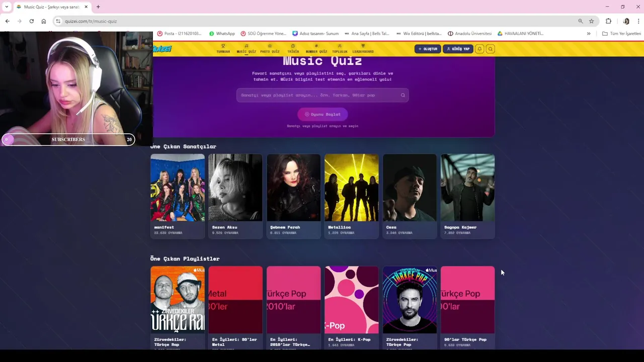The height and width of the screenshot is (362, 644).
Task: Open the Music Quiz nav item
Action: pos(246,49)
